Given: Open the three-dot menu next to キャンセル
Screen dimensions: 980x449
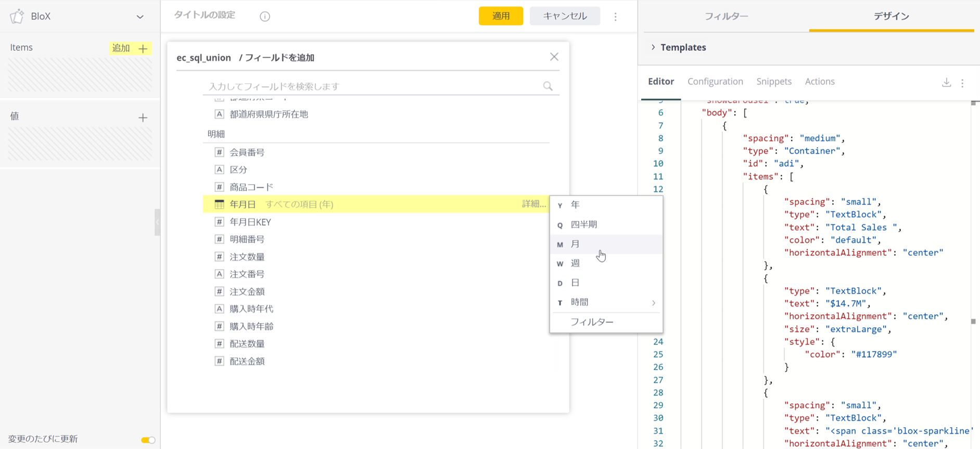Looking at the screenshot, I should pos(615,17).
